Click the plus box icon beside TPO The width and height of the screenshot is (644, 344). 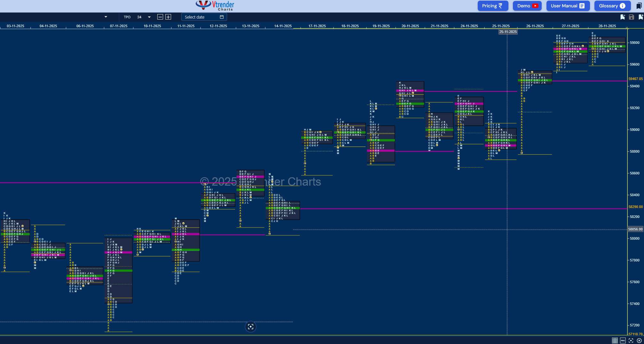(x=168, y=17)
